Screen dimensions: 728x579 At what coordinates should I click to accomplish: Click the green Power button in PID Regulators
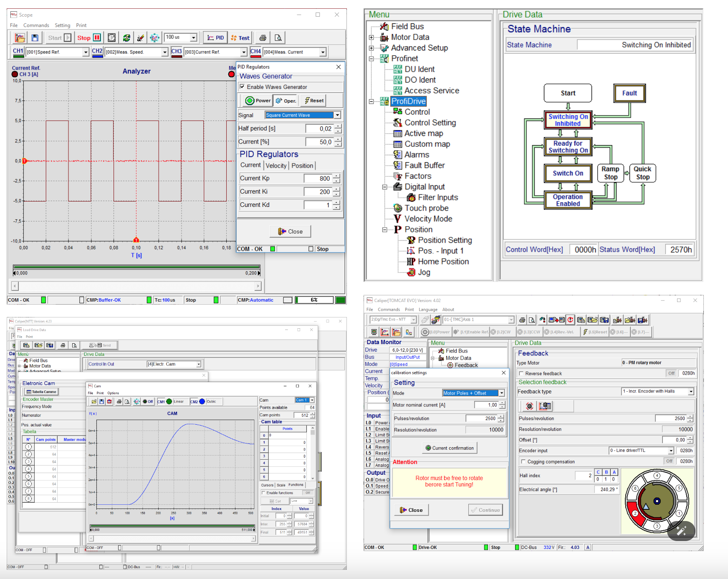pyautogui.click(x=258, y=101)
